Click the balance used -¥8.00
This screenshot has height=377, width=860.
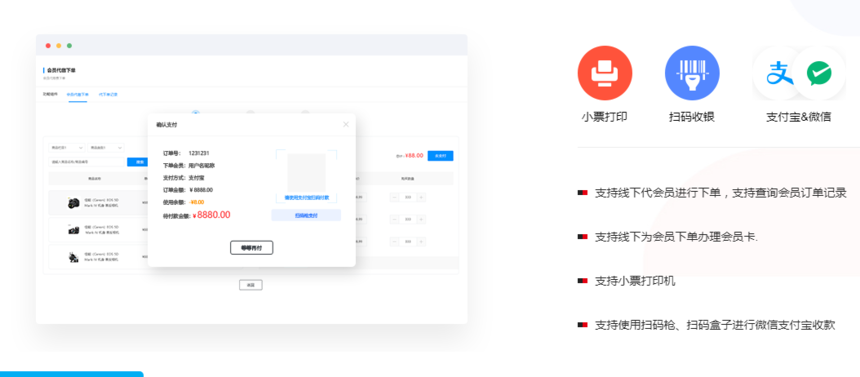pyautogui.click(x=196, y=202)
